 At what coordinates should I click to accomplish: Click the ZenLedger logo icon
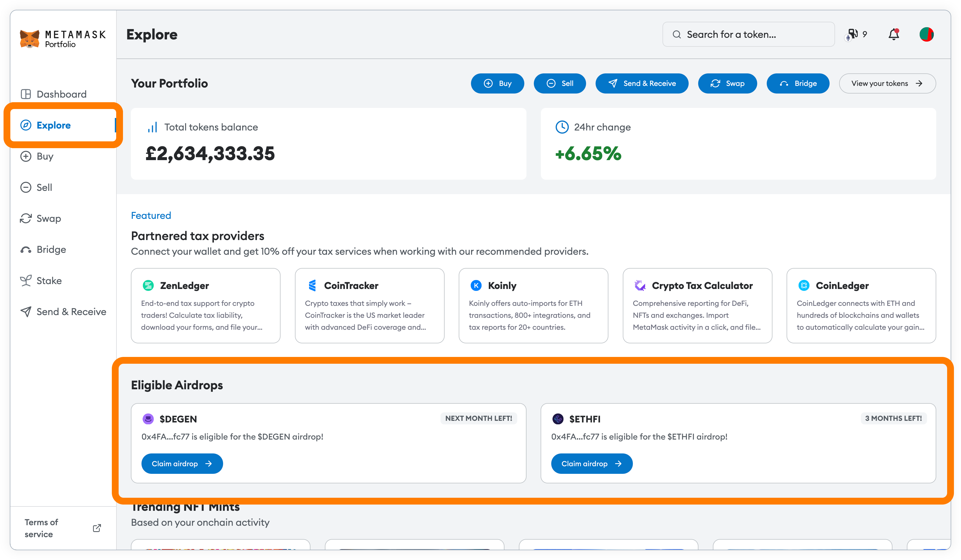point(148,285)
